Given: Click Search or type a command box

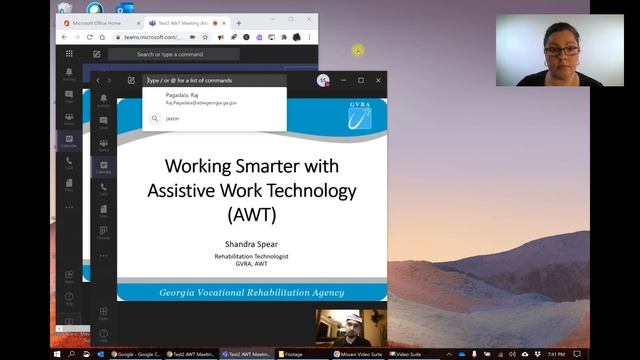Looking at the screenshot, I should (173, 54).
